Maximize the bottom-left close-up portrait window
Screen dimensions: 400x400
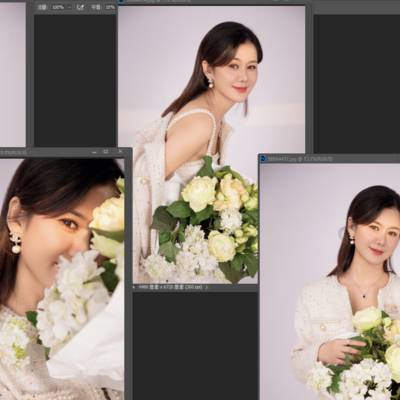106,152
